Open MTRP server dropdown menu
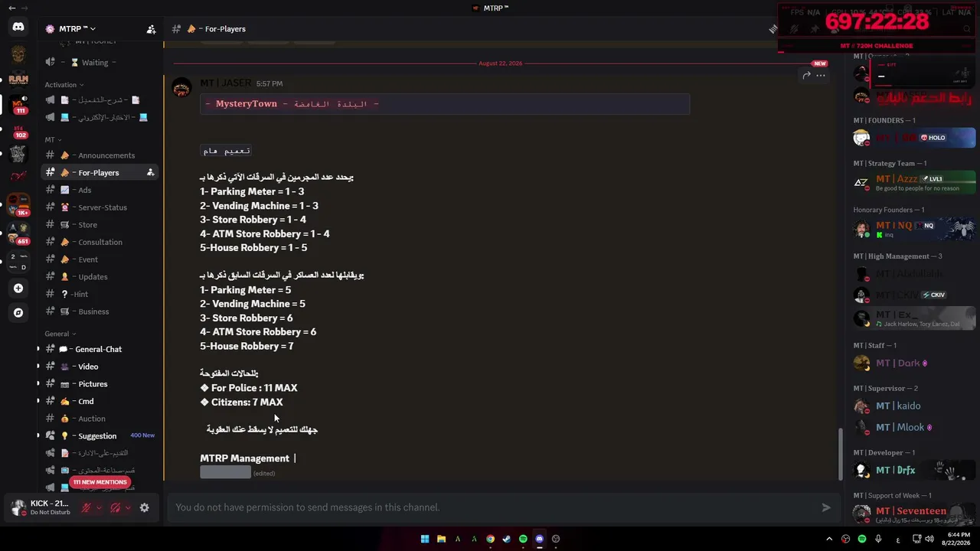The height and width of the screenshot is (551, 980). pyautogui.click(x=77, y=29)
